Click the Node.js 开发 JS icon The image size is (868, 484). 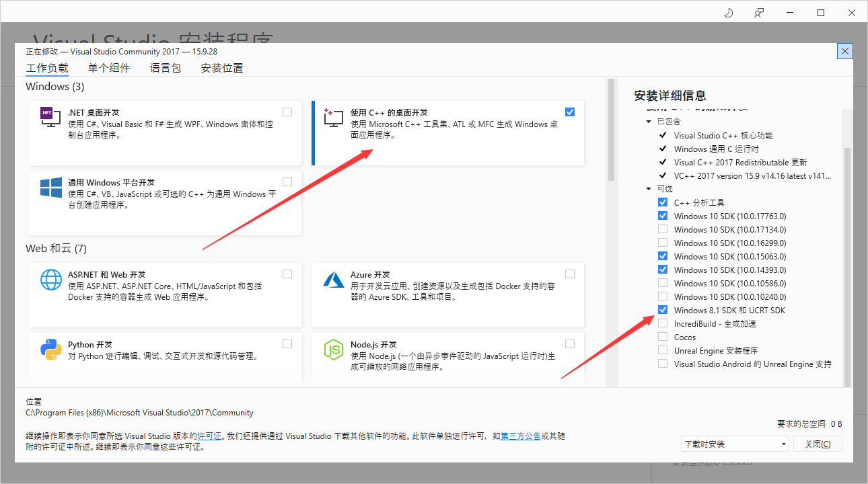point(334,350)
